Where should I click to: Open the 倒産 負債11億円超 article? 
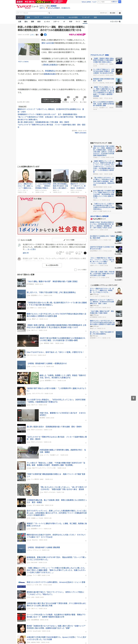click(56, 326)
